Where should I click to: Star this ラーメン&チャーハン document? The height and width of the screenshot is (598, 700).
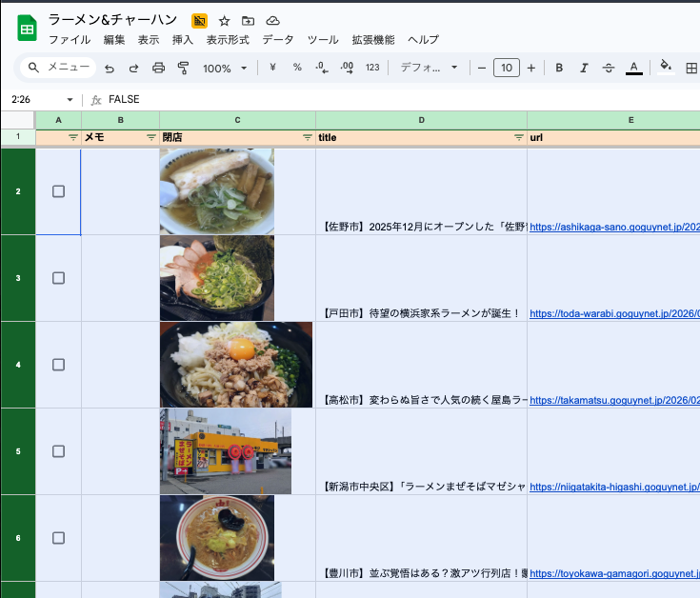[224, 20]
